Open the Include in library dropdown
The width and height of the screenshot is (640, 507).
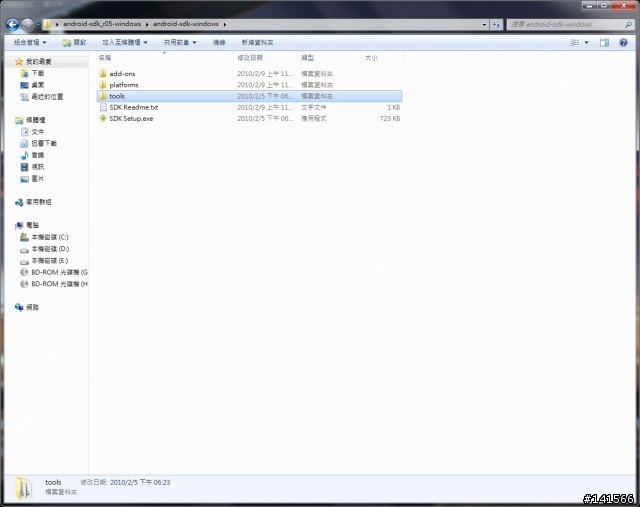124,42
